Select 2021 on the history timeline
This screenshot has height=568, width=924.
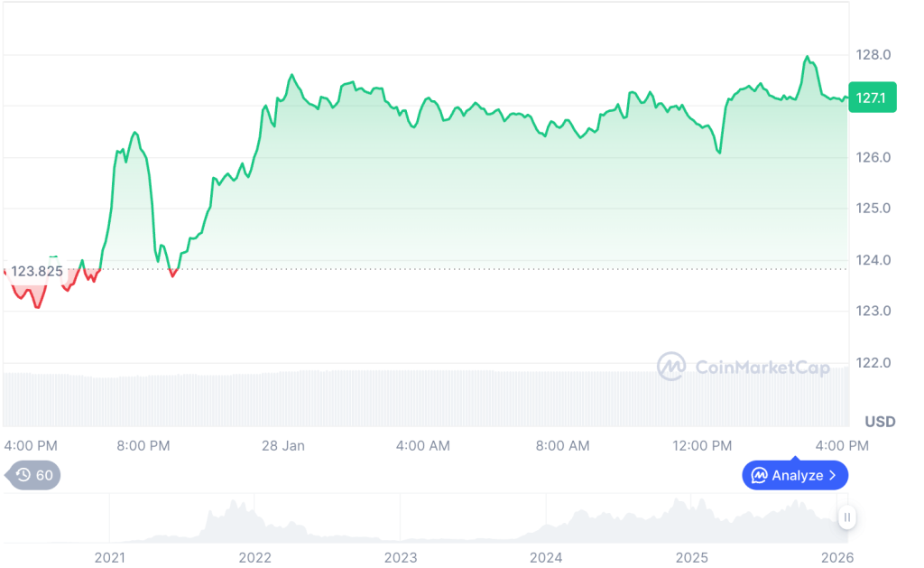pyautogui.click(x=109, y=557)
